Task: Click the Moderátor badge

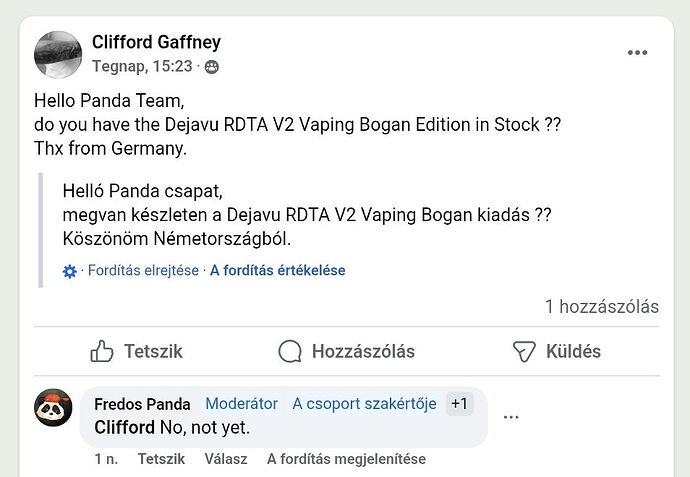Action: pyautogui.click(x=241, y=404)
